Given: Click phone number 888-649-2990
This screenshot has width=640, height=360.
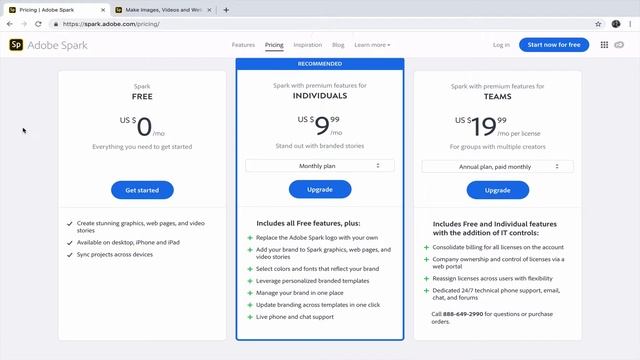Looking at the screenshot, I should [x=463, y=314].
